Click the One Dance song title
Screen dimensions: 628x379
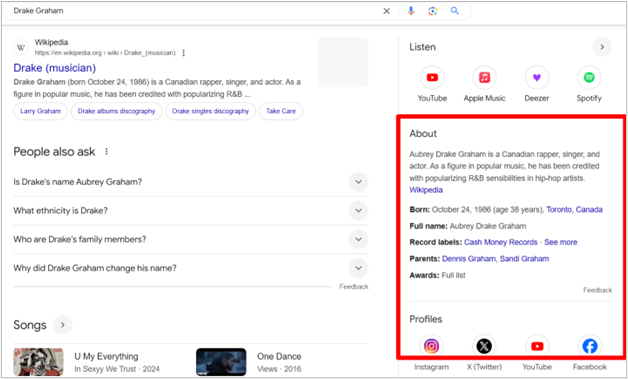coord(279,357)
